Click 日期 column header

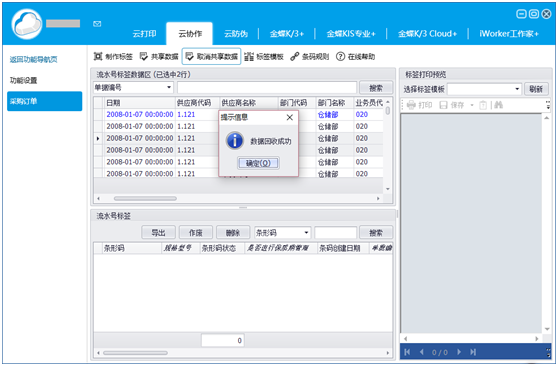[140, 103]
